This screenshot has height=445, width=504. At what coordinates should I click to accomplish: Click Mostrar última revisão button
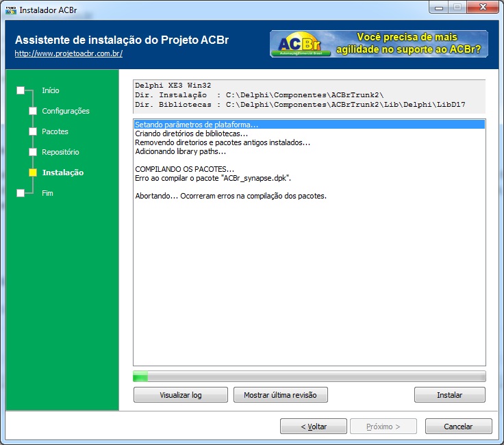280,395
